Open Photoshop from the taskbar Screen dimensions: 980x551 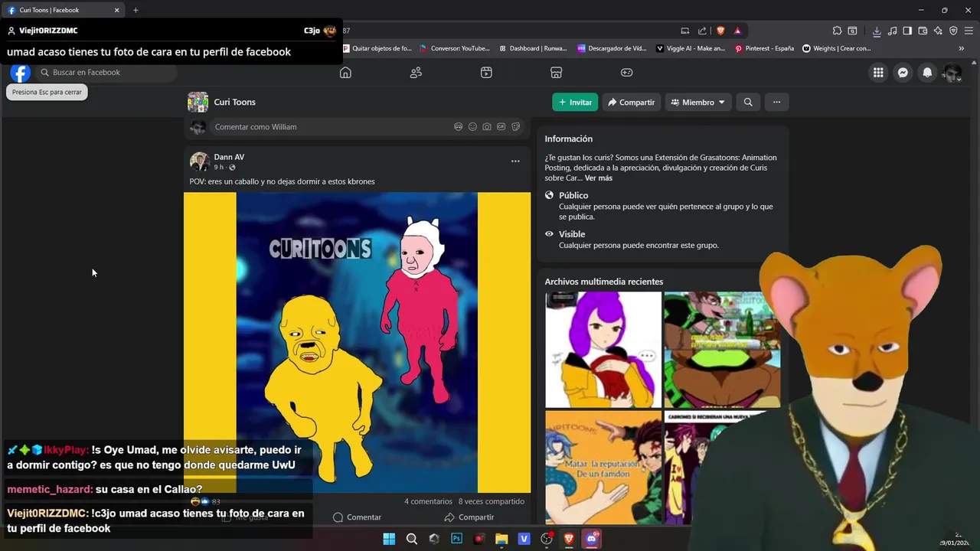click(x=456, y=539)
